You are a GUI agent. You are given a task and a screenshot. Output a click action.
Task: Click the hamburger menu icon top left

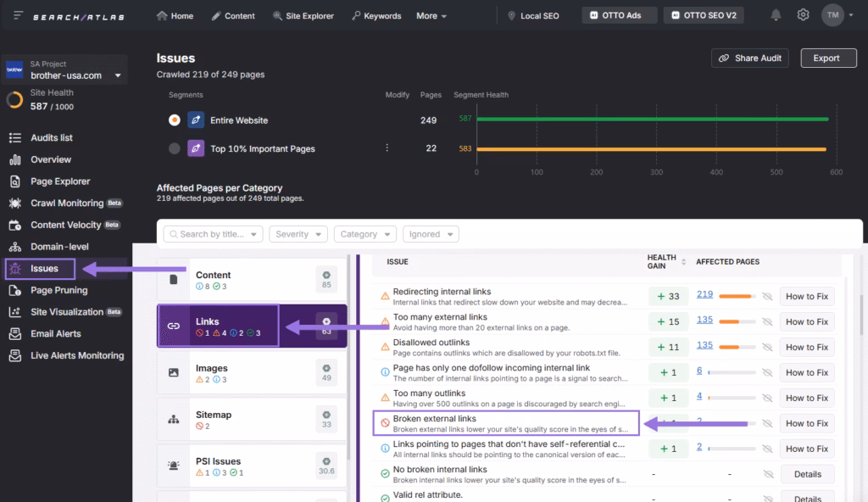pos(17,14)
